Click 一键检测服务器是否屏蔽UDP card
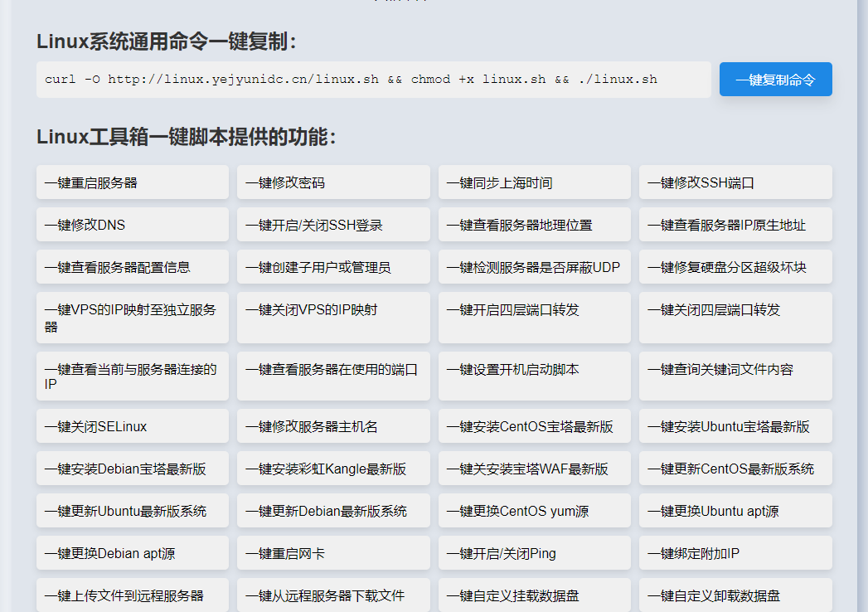 click(534, 267)
